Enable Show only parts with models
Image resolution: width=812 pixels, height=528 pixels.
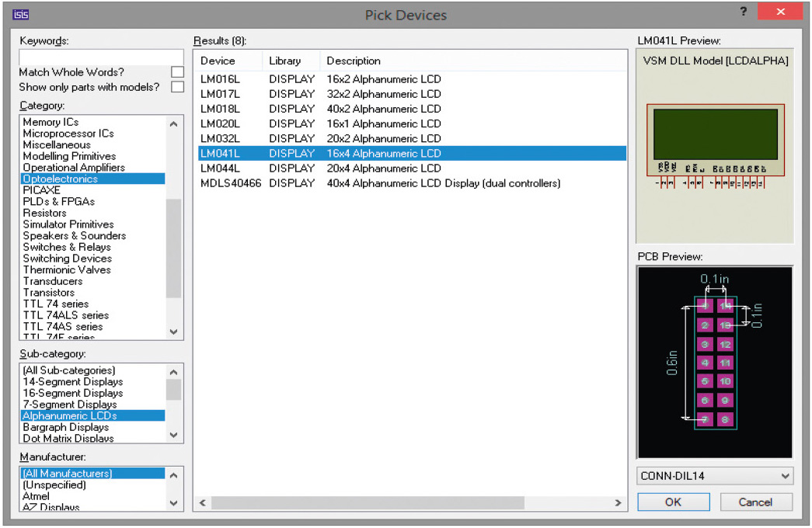click(177, 87)
